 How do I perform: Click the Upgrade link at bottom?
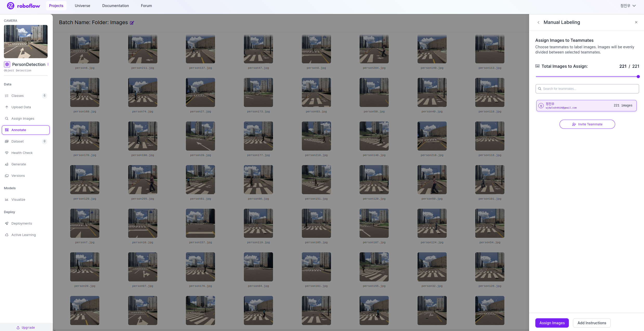(x=26, y=327)
